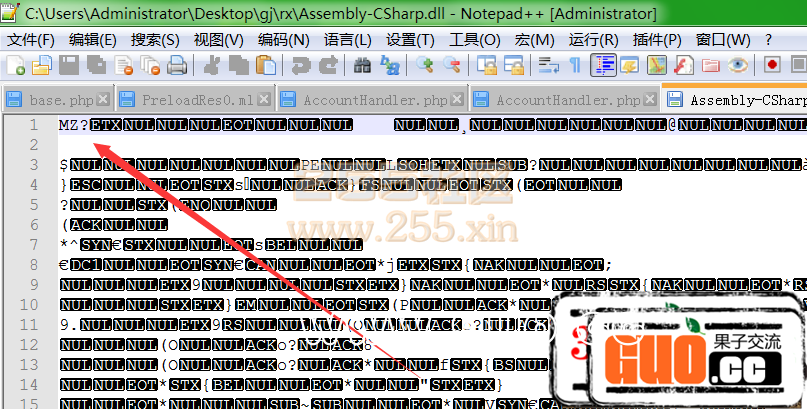
Task: Click the Print icon in toolbar
Action: 177,66
